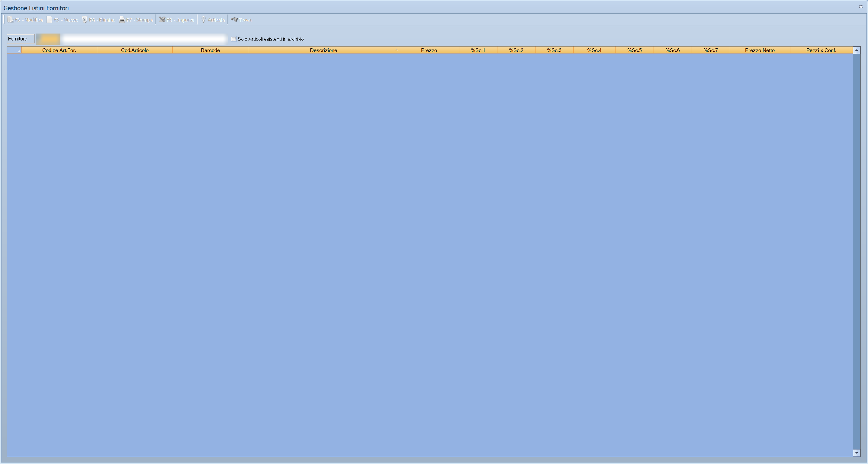
Task: Click the Prezzo column header
Action: coord(429,50)
